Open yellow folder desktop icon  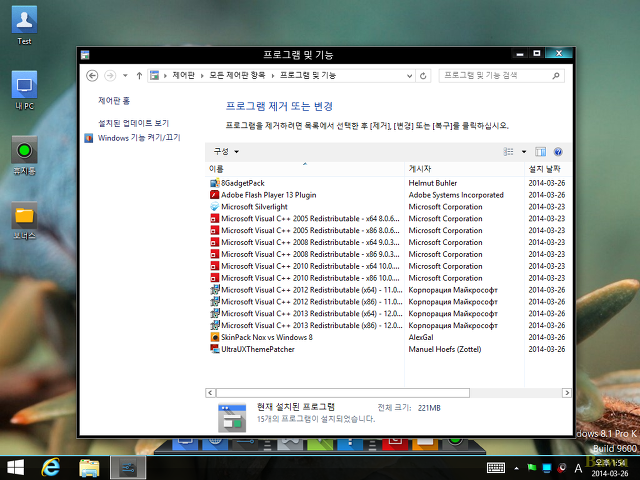click(24, 221)
